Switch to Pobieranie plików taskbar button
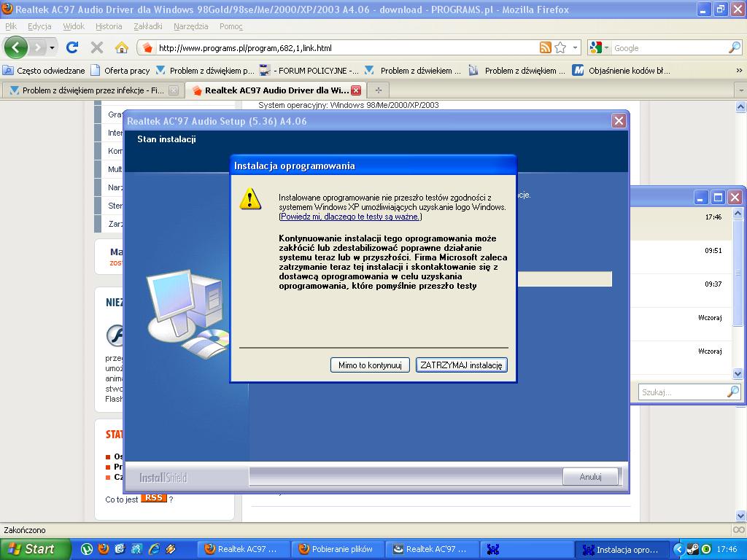747x560 pixels. 336,549
